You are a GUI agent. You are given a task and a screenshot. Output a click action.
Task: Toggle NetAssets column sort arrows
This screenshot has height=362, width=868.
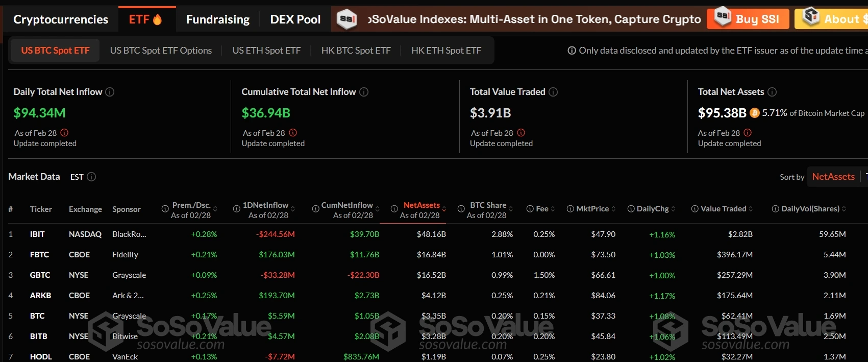pyautogui.click(x=444, y=209)
